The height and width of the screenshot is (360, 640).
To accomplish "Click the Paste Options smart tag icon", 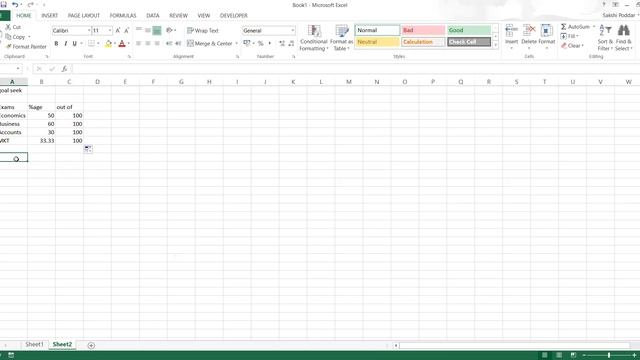I will [x=88, y=149].
